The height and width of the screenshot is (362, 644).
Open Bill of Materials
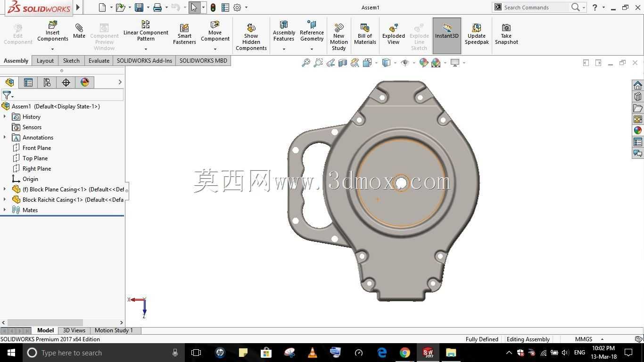tap(365, 34)
